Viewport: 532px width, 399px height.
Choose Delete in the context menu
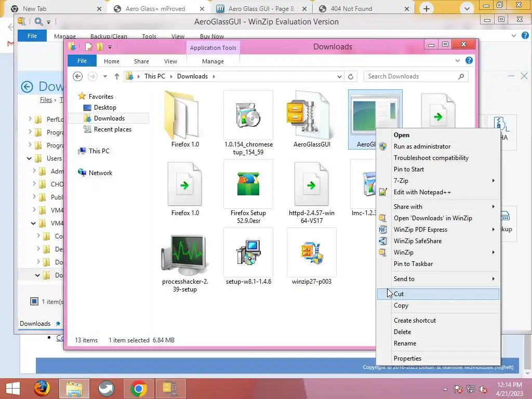438,332
